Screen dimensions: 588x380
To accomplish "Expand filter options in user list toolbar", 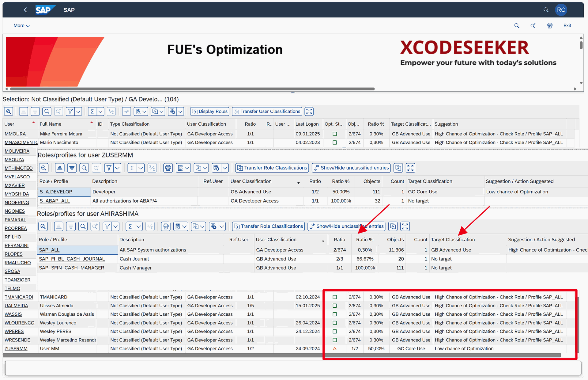I will pos(78,112).
